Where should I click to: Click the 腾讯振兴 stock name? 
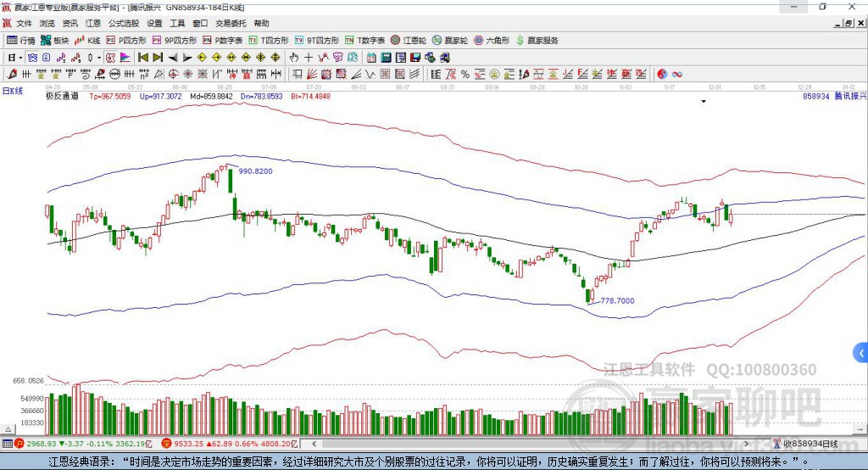(850, 96)
